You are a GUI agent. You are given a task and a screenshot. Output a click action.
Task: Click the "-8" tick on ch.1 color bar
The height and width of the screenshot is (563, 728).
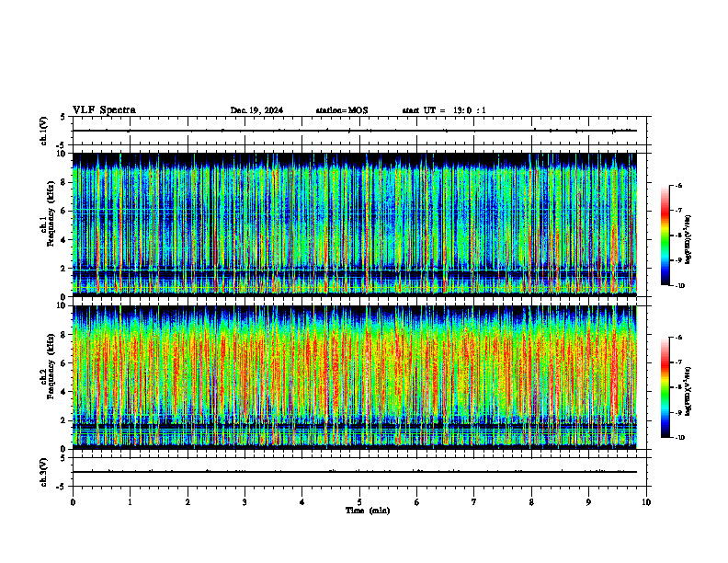pyautogui.click(x=679, y=236)
